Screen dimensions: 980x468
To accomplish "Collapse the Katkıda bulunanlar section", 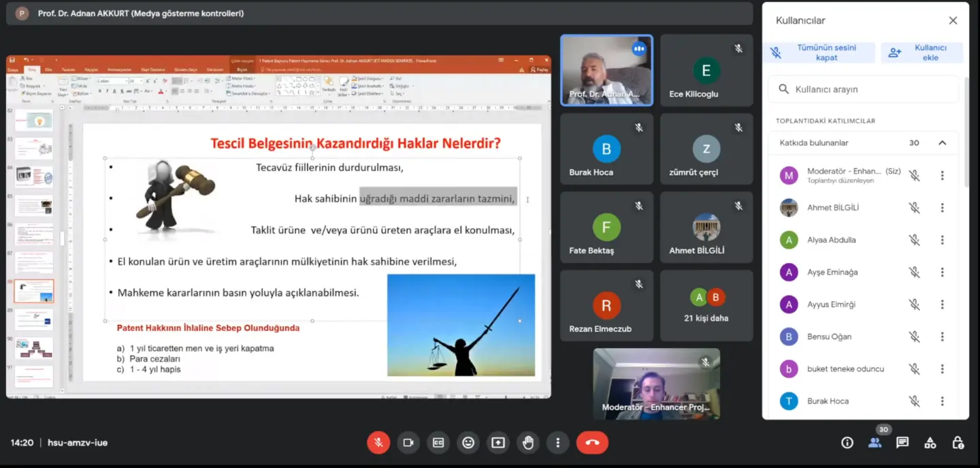I will coord(942,143).
